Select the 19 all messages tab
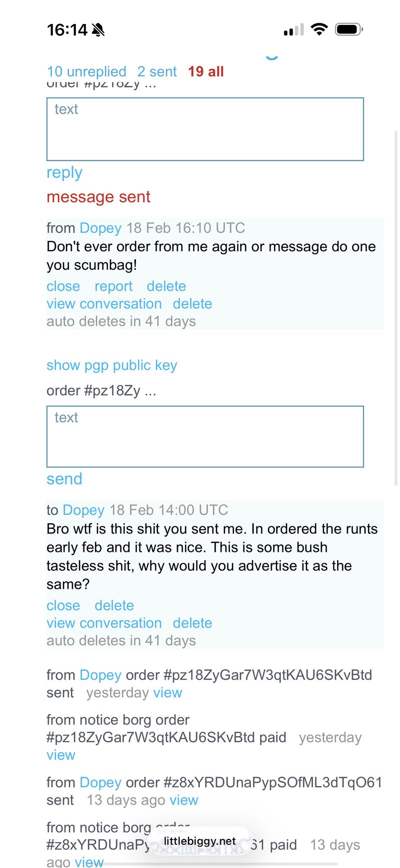Image resolution: width=400 pixels, height=868 pixels. tap(205, 72)
